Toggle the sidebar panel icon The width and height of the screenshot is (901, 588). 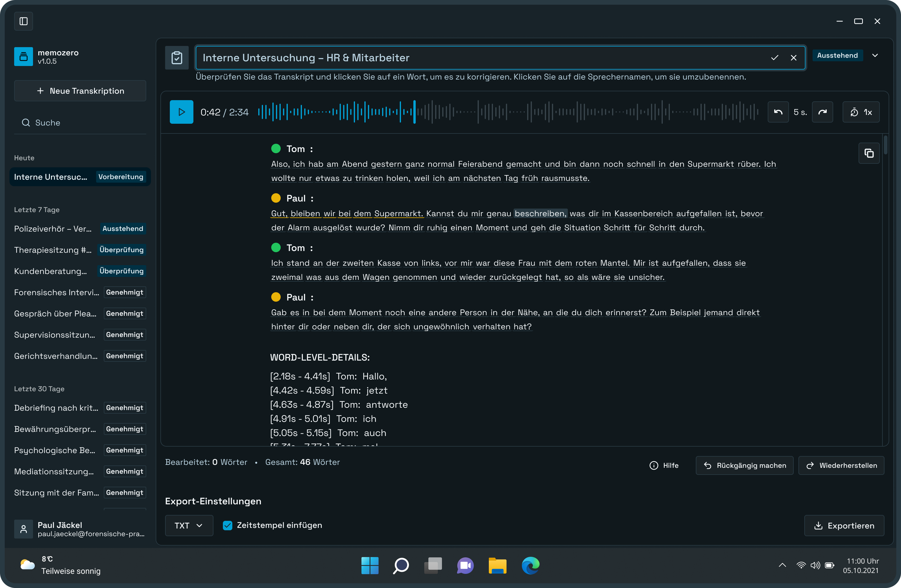pyautogui.click(x=24, y=21)
